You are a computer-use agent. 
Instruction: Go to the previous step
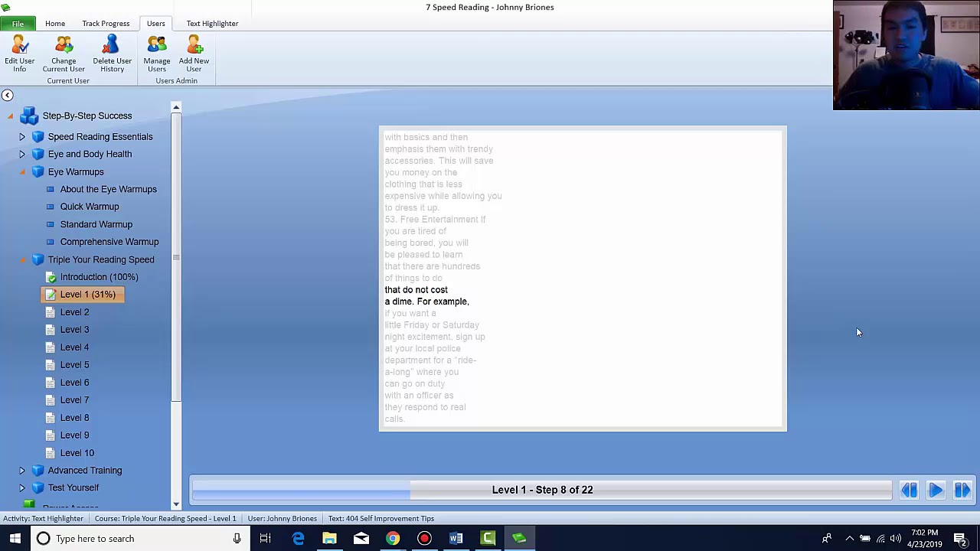point(909,491)
